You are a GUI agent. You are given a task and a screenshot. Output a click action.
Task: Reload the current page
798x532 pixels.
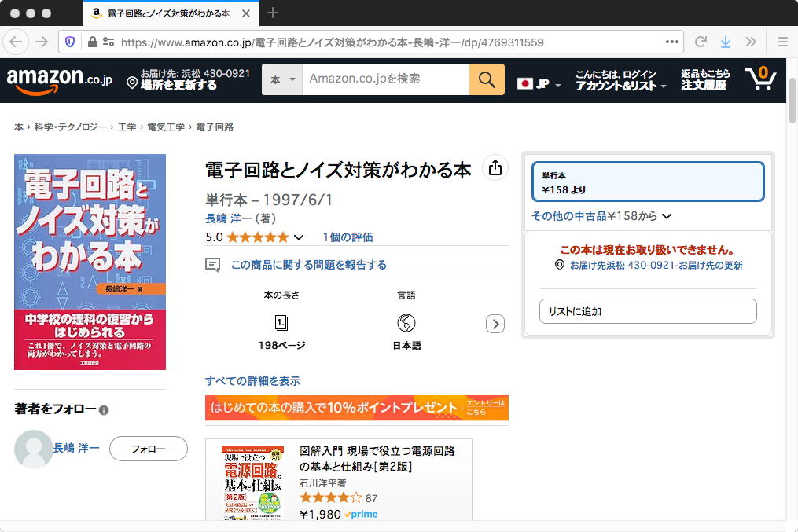pos(701,42)
